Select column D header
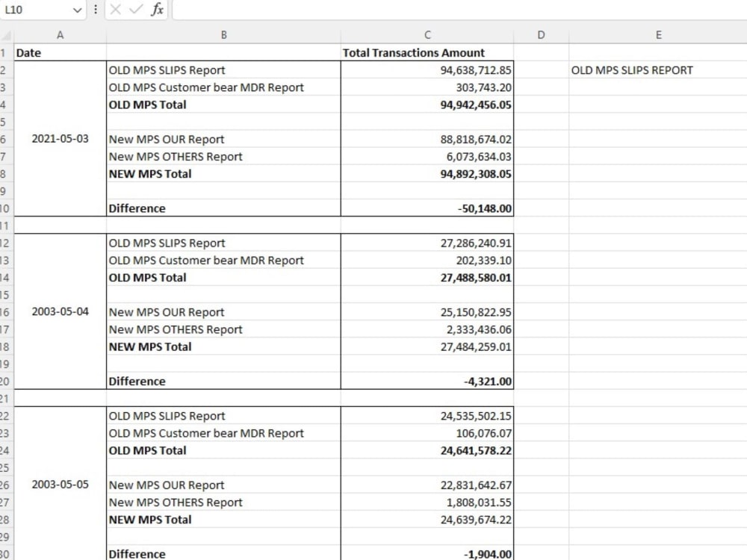 coord(541,35)
